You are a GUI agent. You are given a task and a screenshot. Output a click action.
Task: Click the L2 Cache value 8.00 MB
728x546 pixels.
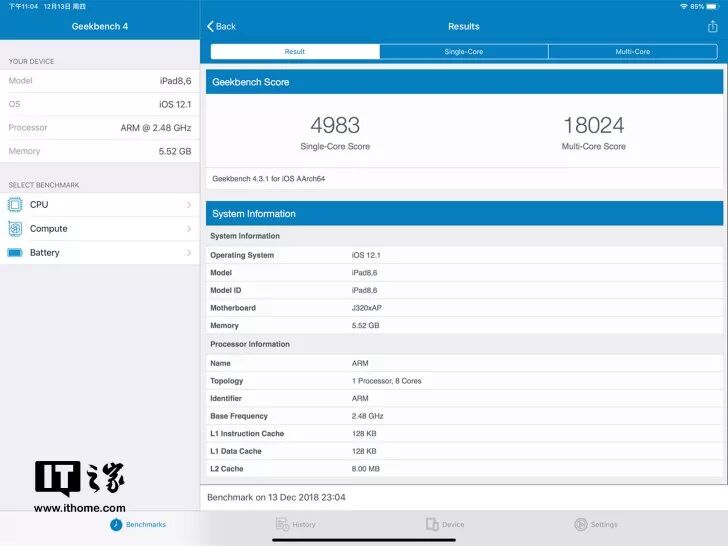point(366,469)
